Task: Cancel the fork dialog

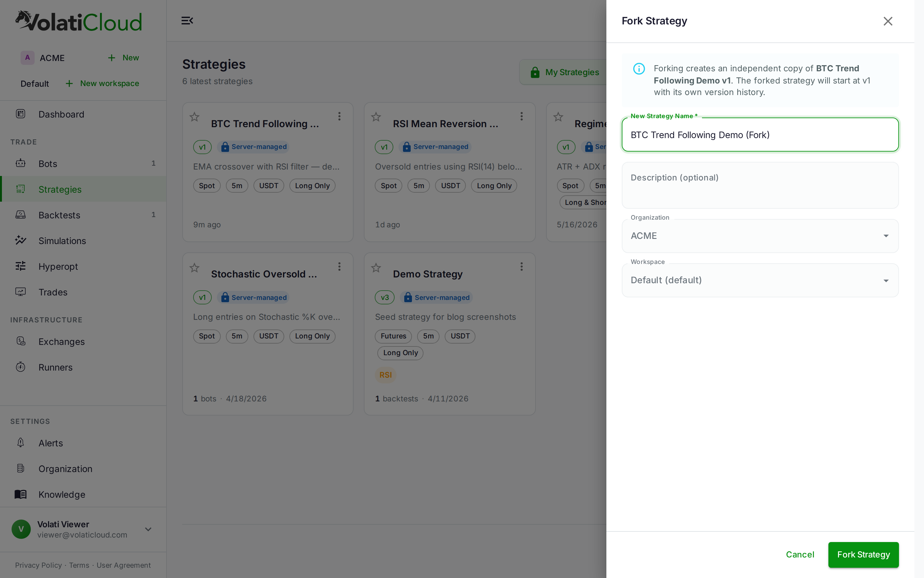Action: (800, 554)
